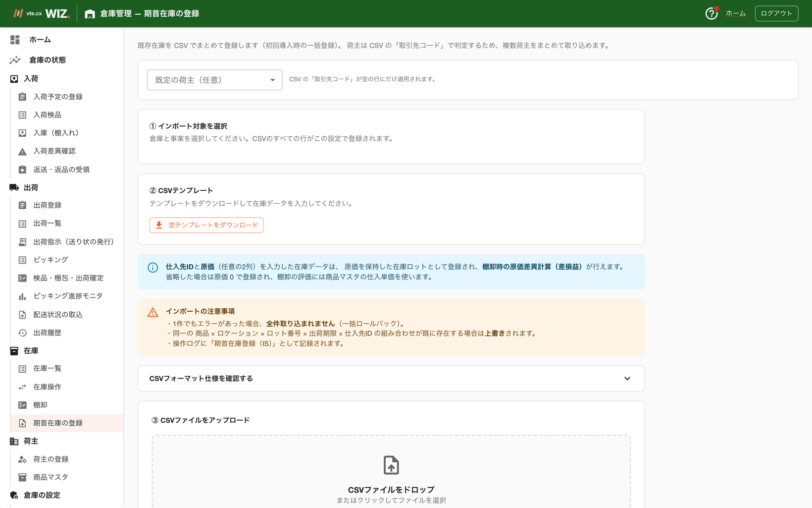Open 出荷一覧 sidebar item
This screenshot has width=812, height=508.
[x=67, y=224]
